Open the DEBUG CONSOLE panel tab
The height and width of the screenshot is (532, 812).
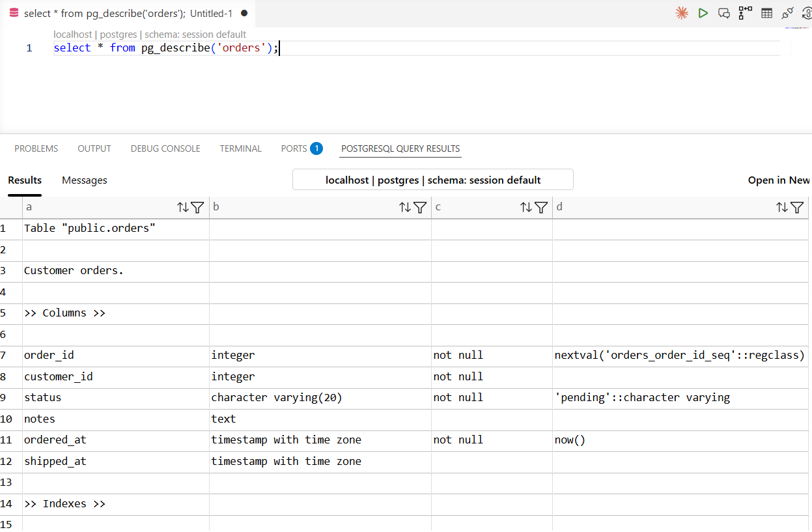click(x=165, y=148)
